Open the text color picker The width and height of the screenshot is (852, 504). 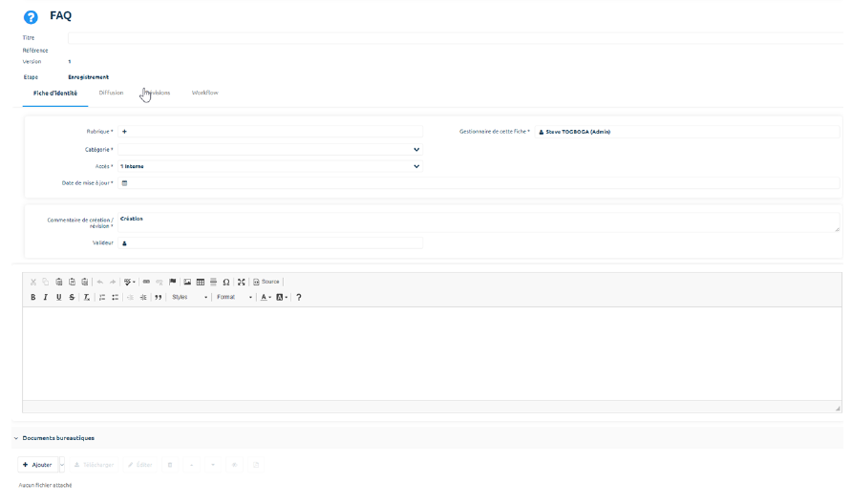tap(265, 298)
